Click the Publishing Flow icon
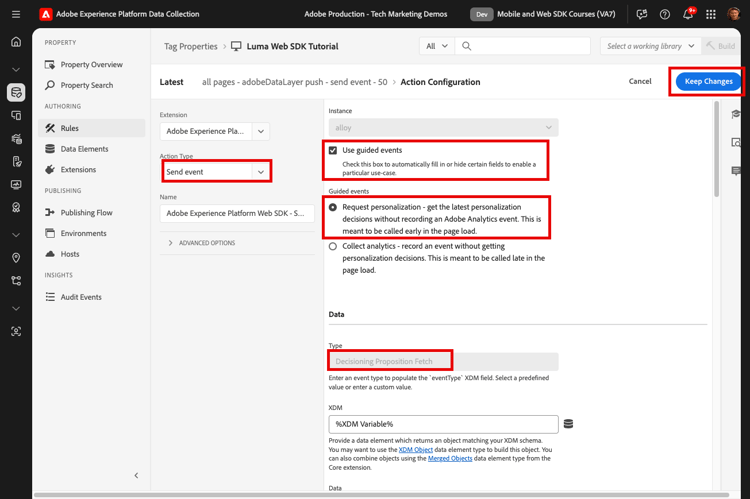Image resolution: width=750 pixels, height=499 pixels. (50, 212)
